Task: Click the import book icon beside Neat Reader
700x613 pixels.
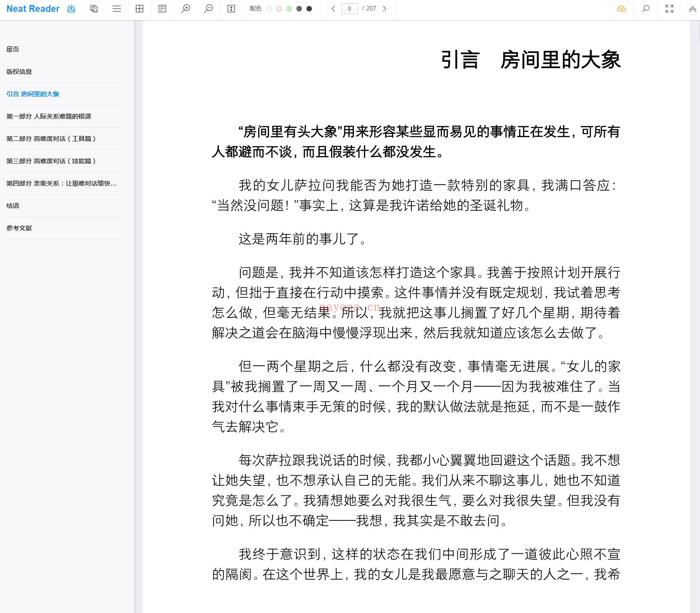Action: pyautogui.click(x=71, y=9)
